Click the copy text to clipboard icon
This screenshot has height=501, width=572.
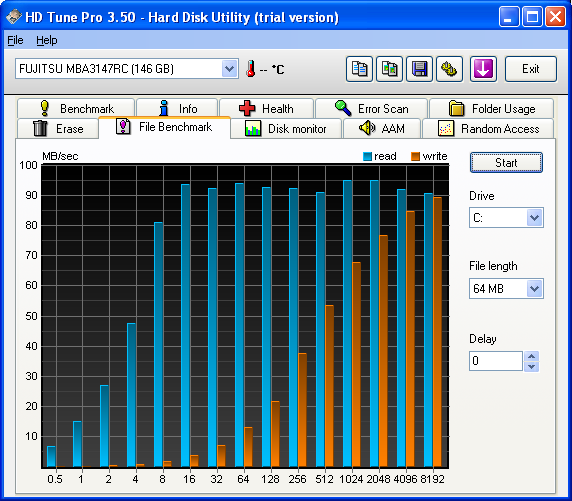tap(359, 69)
